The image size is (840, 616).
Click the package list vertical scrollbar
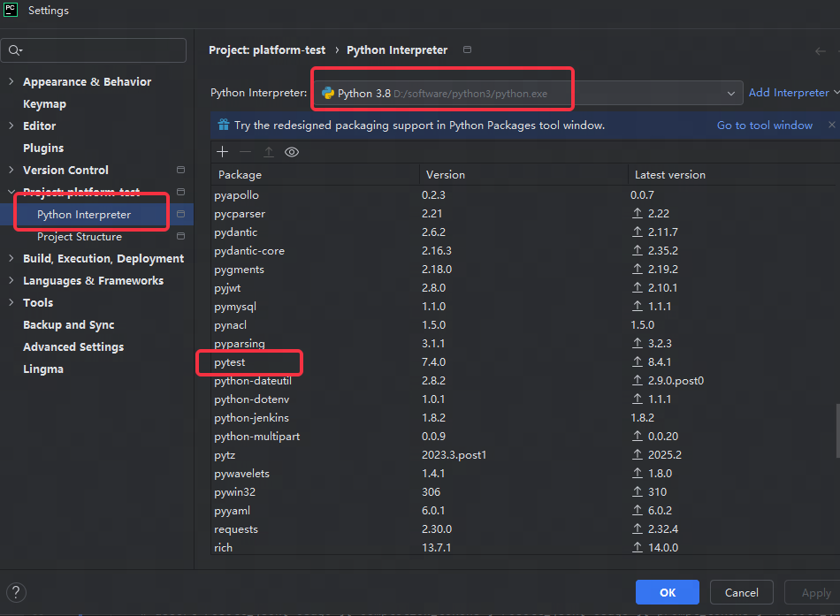point(837,431)
